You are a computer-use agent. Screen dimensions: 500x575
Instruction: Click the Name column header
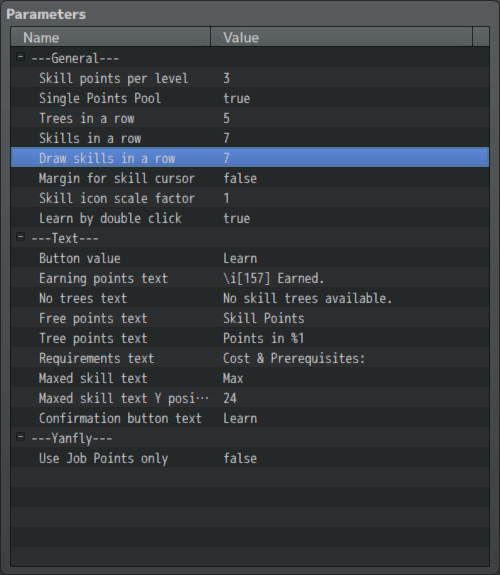110,37
